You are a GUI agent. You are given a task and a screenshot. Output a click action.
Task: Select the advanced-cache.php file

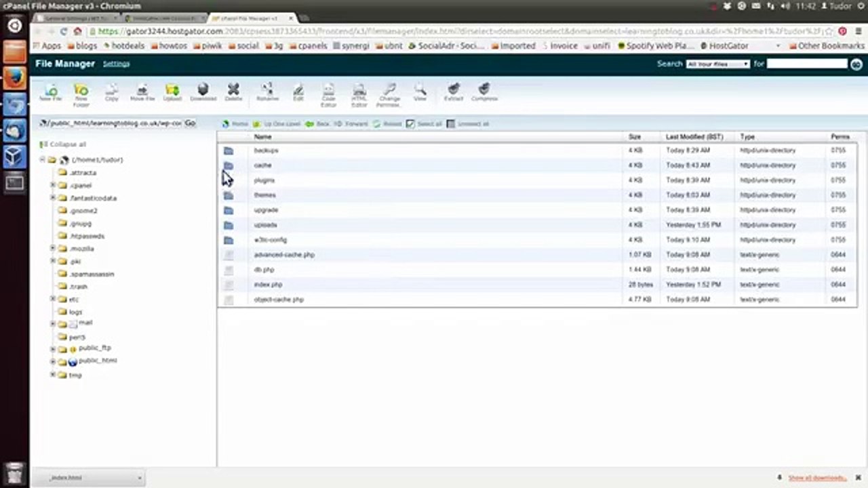pyautogui.click(x=537, y=255)
